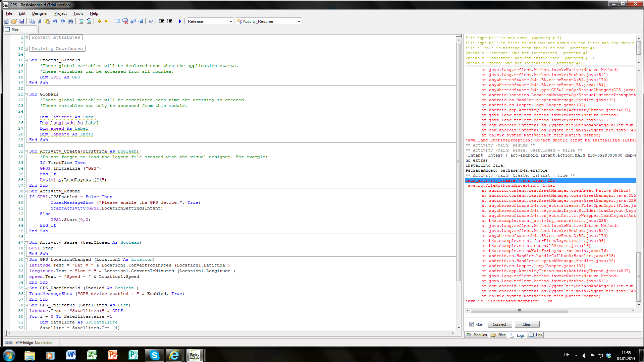Image resolution: width=644 pixels, height=362 pixels.
Task: Open the Activity_Resume sub selector dropdown
Action: tap(299, 21)
